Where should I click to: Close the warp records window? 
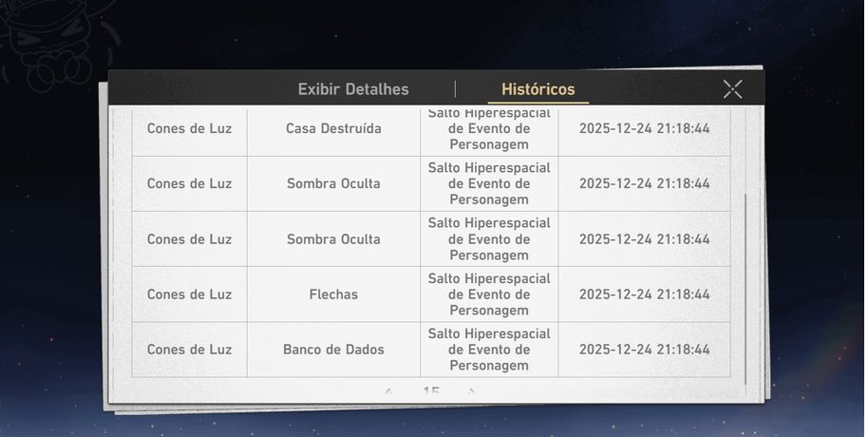[x=732, y=88]
